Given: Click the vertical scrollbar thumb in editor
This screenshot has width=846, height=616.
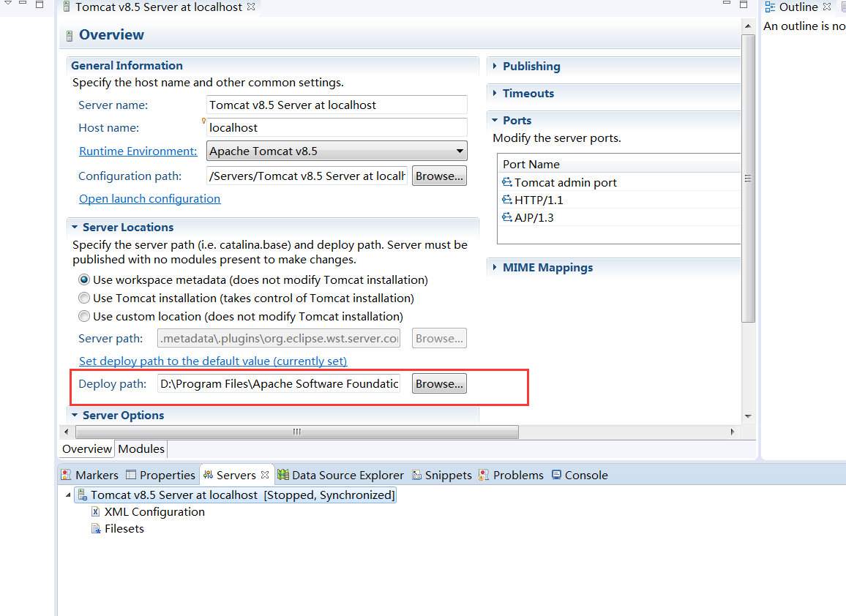Looking at the screenshot, I should pos(748,179).
